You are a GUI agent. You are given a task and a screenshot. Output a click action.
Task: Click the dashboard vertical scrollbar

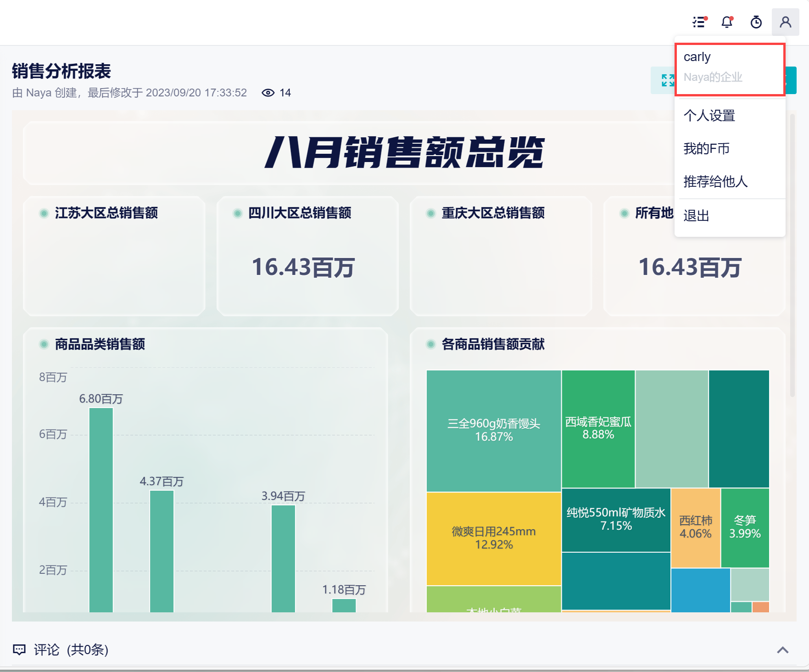pyautogui.click(x=792, y=255)
